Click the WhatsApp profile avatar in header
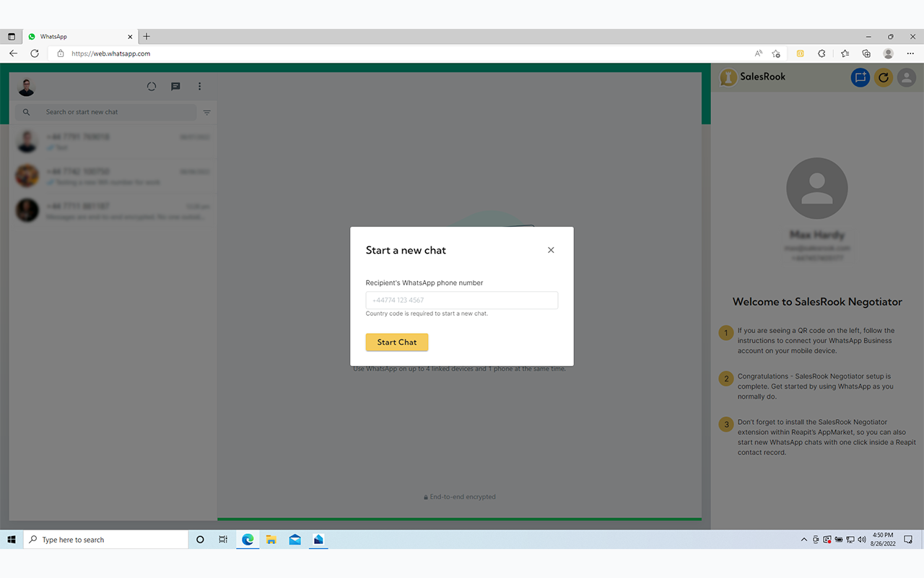Screen dimensions: 924x578 (x=27, y=87)
